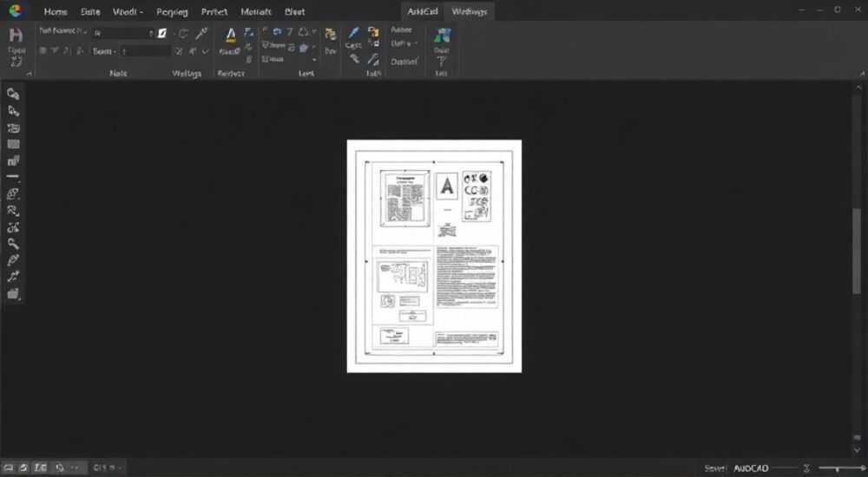Select the solid line tool in left sidebar
The image size is (868, 477).
point(13,177)
